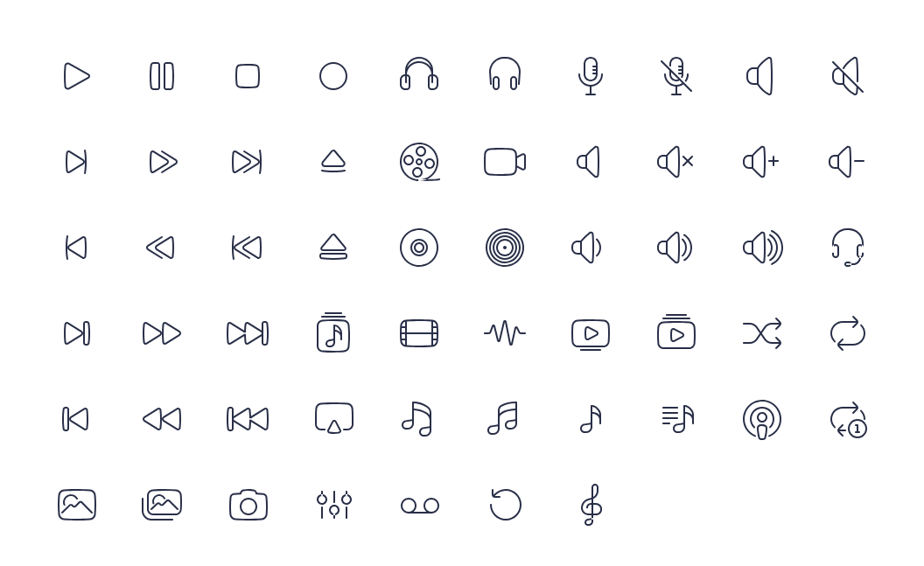Select the headset with microphone icon
The height and width of the screenshot is (566, 924).
[848, 248]
